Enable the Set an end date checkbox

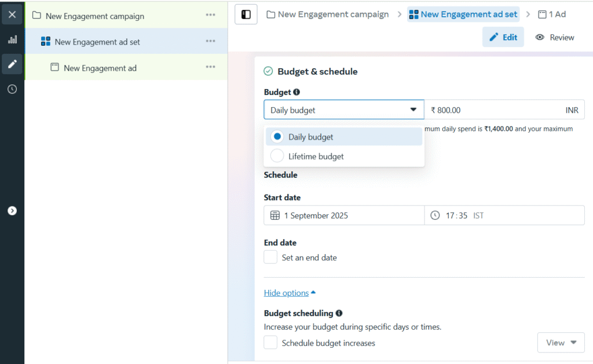point(270,258)
